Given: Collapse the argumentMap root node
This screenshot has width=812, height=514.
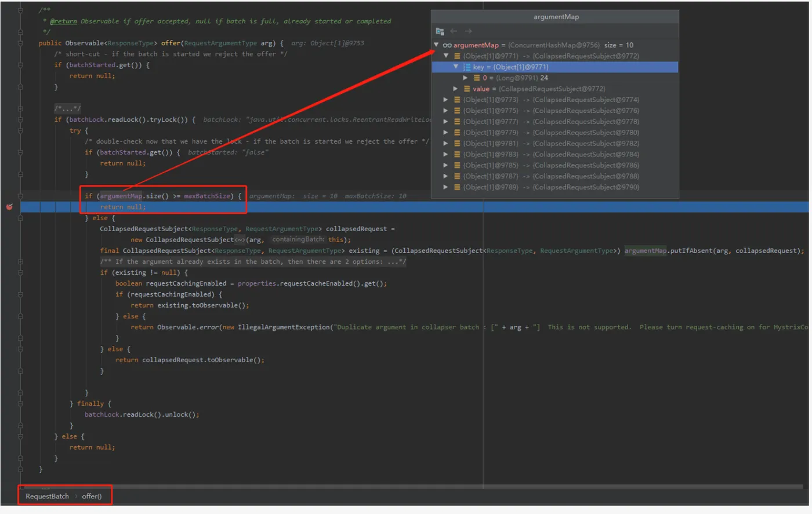Looking at the screenshot, I should tap(436, 45).
